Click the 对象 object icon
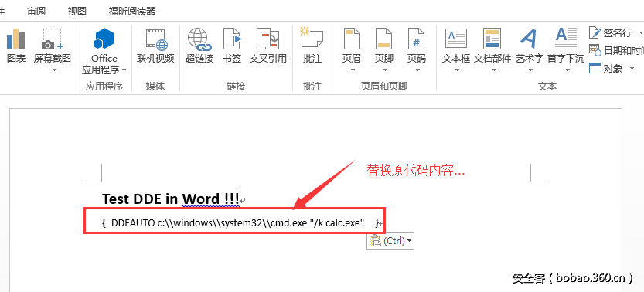The width and height of the screenshot is (644, 292). (595, 68)
